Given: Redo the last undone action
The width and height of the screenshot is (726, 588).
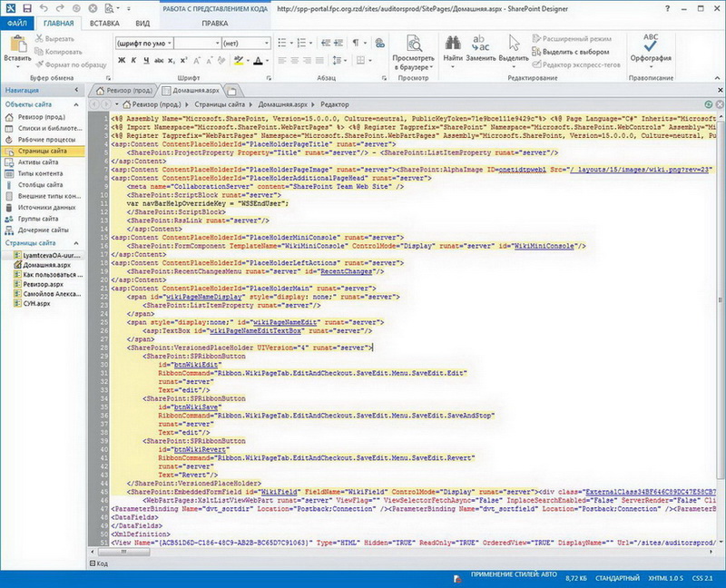Looking at the screenshot, I should click(x=60, y=8).
